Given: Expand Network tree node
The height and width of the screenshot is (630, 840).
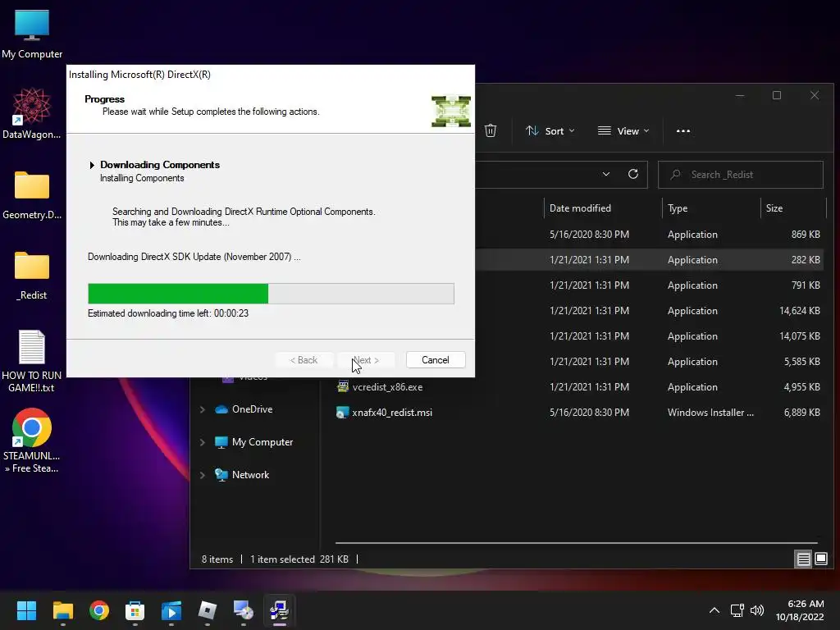Looking at the screenshot, I should (203, 475).
